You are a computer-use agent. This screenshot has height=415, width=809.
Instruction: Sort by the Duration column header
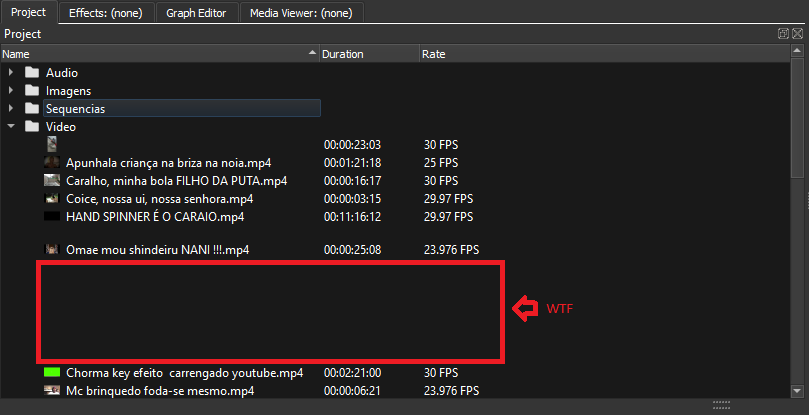[369, 54]
